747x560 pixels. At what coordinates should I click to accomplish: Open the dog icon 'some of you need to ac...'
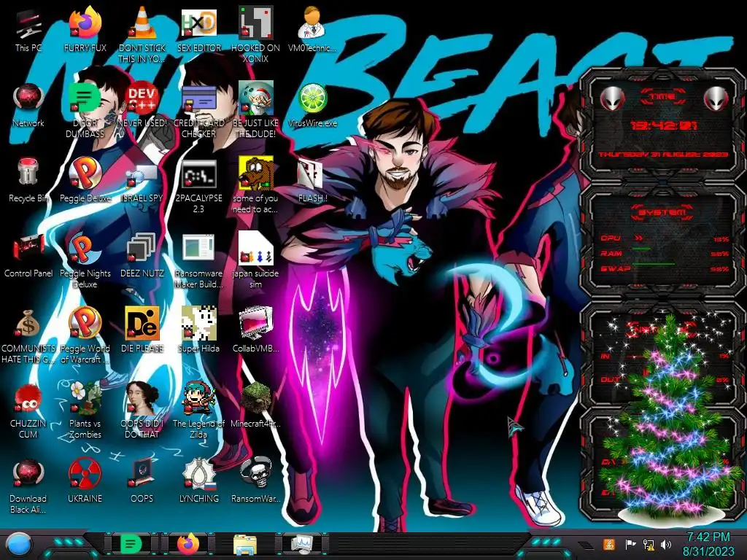256,186
